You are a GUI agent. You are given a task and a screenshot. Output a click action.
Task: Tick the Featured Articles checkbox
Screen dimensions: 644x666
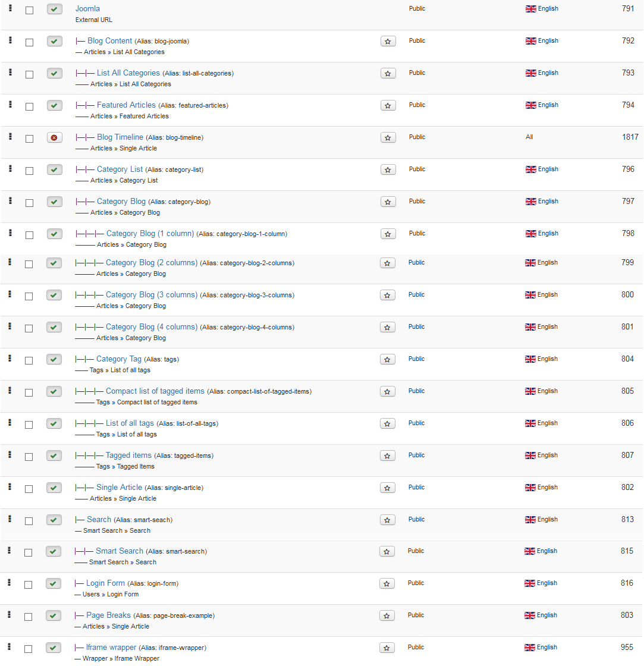pyautogui.click(x=29, y=106)
